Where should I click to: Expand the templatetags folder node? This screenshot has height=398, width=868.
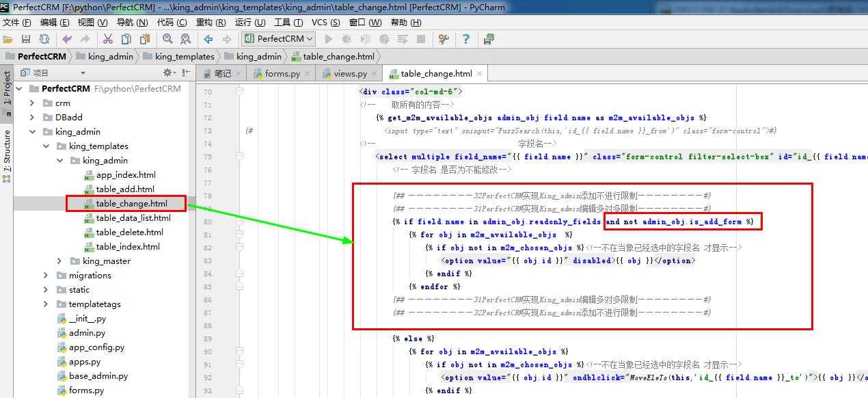(46, 304)
